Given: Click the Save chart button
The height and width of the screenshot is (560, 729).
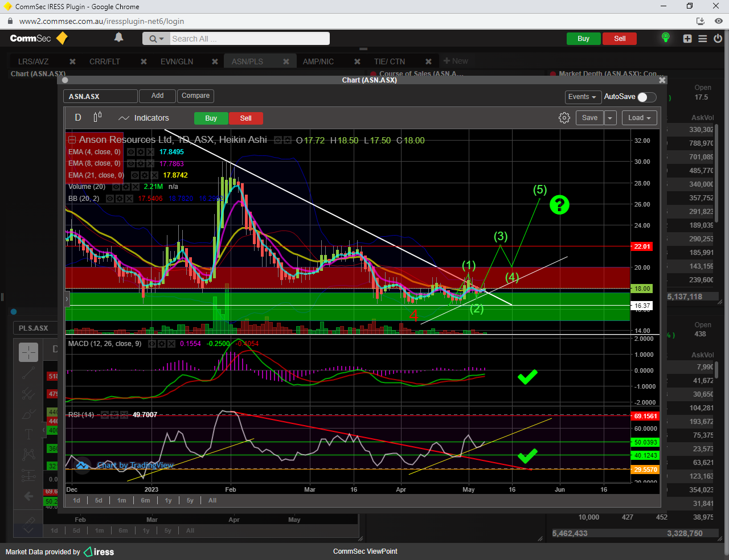Looking at the screenshot, I should pyautogui.click(x=589, y=118).
